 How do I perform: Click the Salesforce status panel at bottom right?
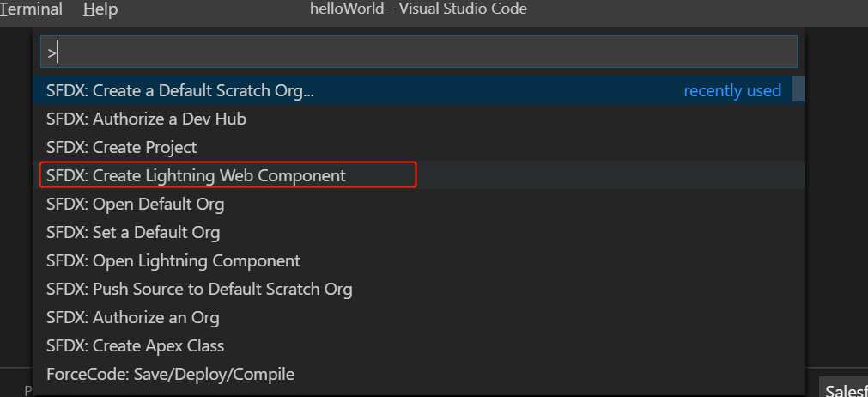point(843,388)
